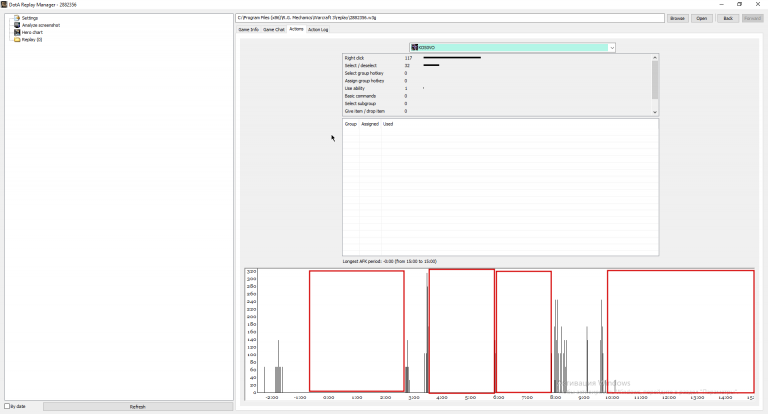Click the Assigned column header
This screenshot has height=414, width=768.
click(x=370, y=124)
